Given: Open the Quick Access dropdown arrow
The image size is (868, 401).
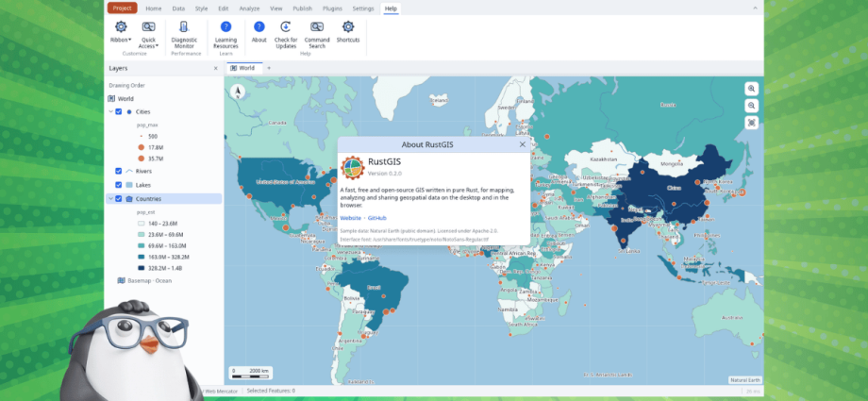Looking at the screenshot, I should tap(158, 46).
